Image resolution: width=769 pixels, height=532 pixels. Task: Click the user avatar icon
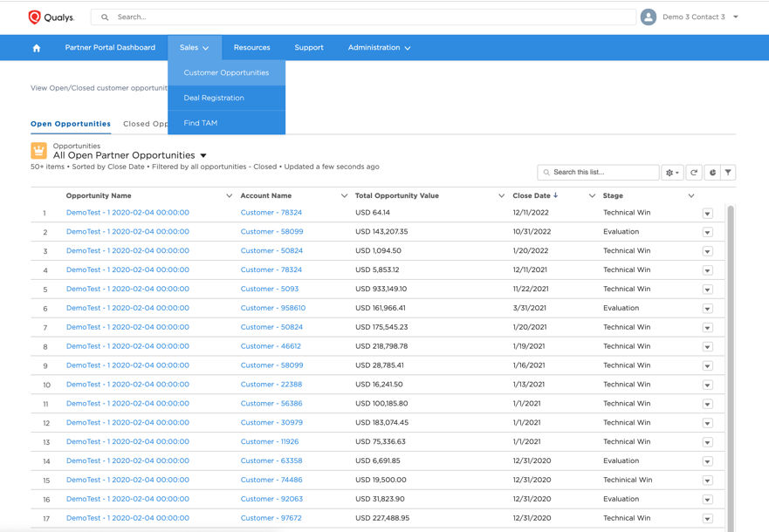(648, 17)
